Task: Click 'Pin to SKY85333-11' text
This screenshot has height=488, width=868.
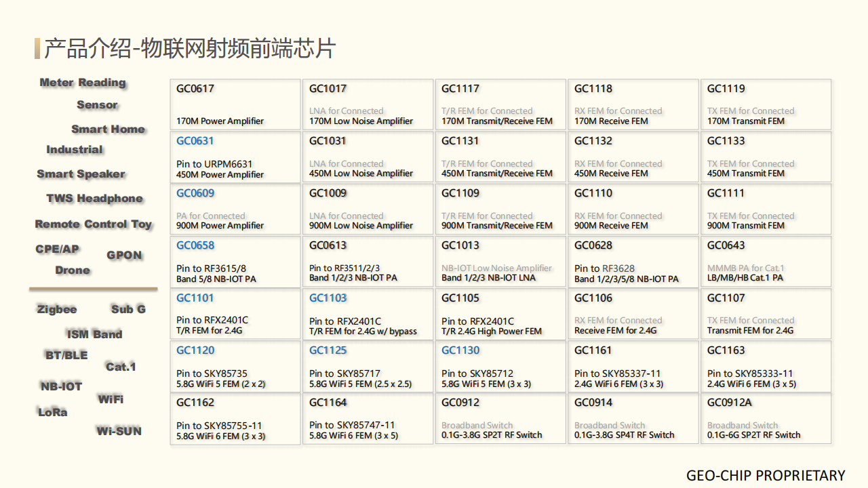Action: 750,373
